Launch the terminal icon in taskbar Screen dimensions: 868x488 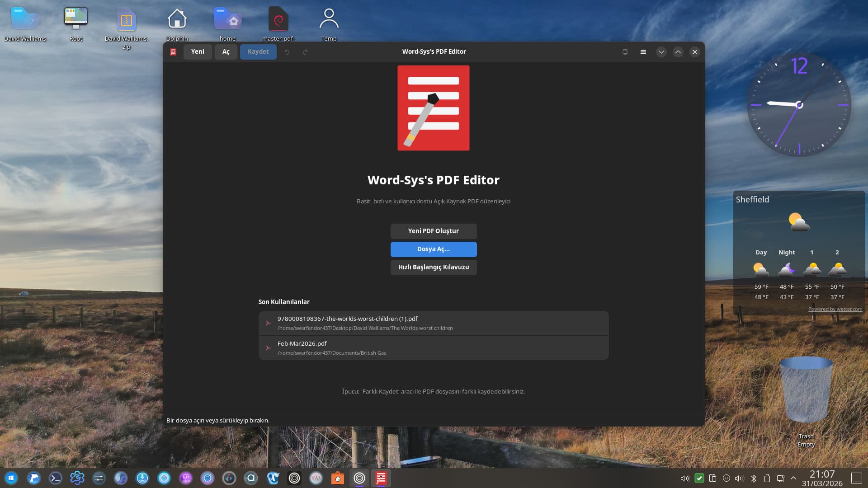tap(55, 478)
